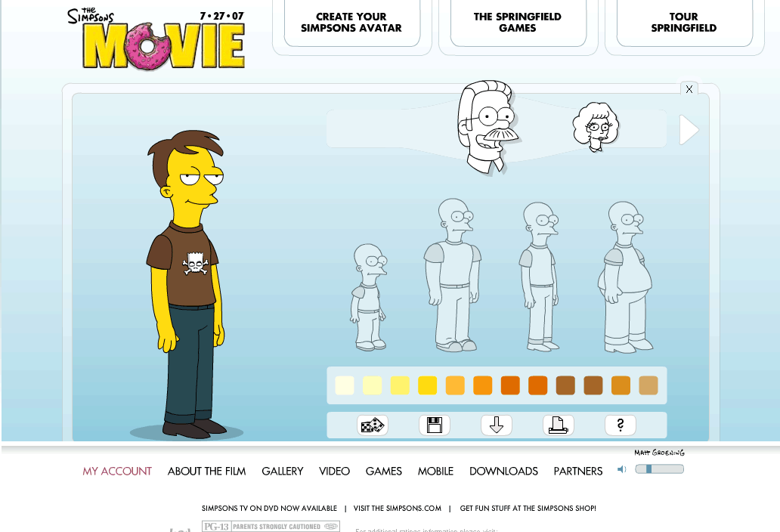Select the female head with curly hair
Viewport: 780px width, 532px height.
coord(596,127)
